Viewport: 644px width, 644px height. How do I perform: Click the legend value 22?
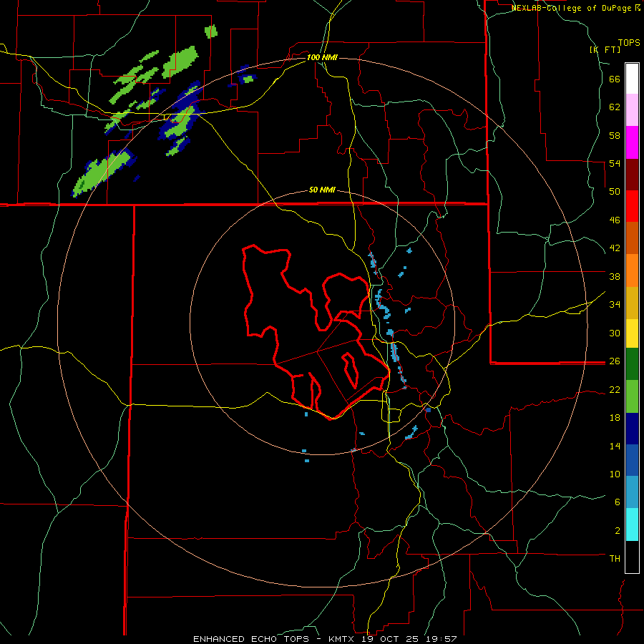point(615,389)
